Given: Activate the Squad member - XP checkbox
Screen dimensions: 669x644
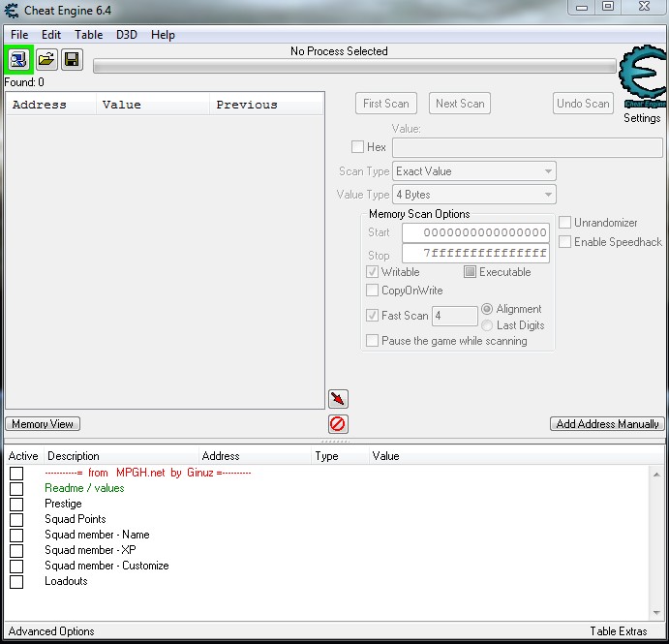Looking at the screenshot, I should [x=16, y=550].
